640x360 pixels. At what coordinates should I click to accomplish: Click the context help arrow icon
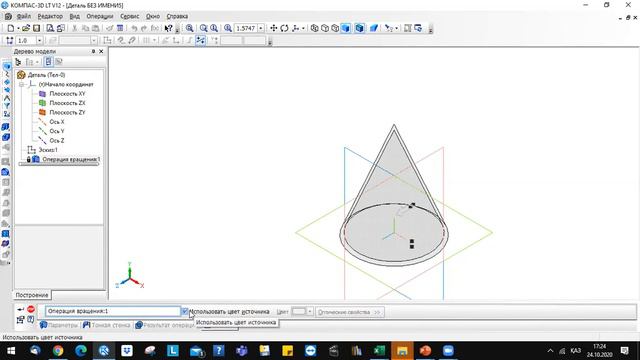(x=168, y=28)
